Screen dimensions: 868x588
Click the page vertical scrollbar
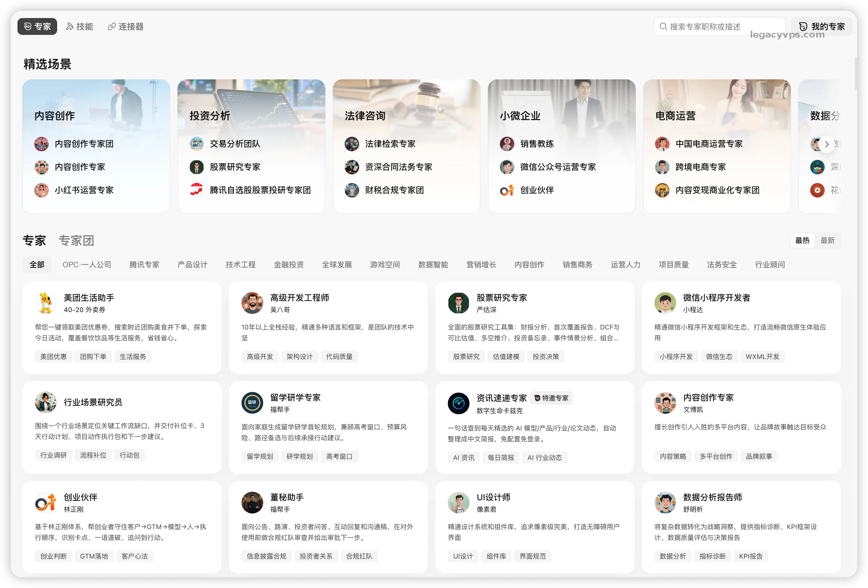(x=856, y=74)
